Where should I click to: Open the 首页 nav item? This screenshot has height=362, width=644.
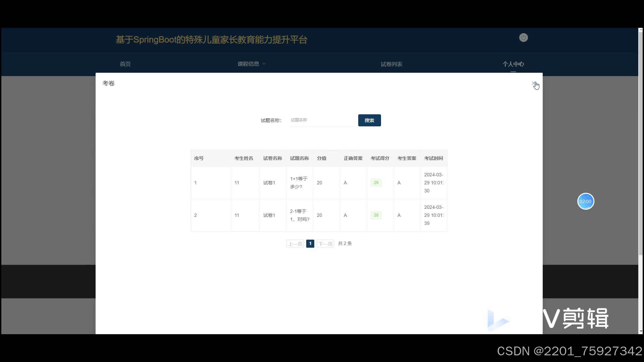(x=125, y=64)
